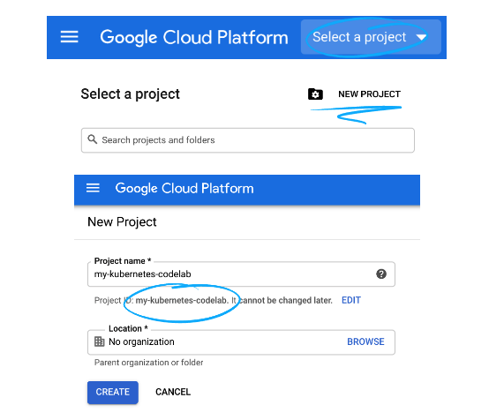Click the CREATE button
The width and height of the screenshot is (504, 420).
pos(113,392)
